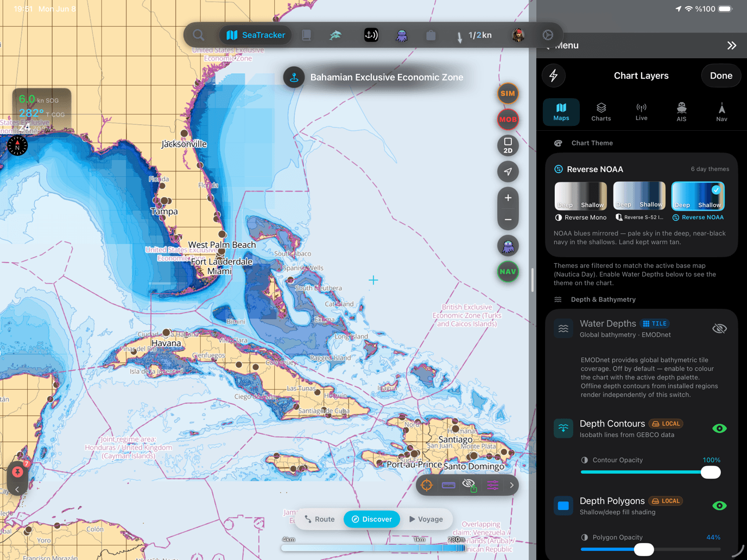The height and width of the screenshot is (560, 747).
Task: Open the suitcase icon in top toolbar
Action: pos(431,35)
